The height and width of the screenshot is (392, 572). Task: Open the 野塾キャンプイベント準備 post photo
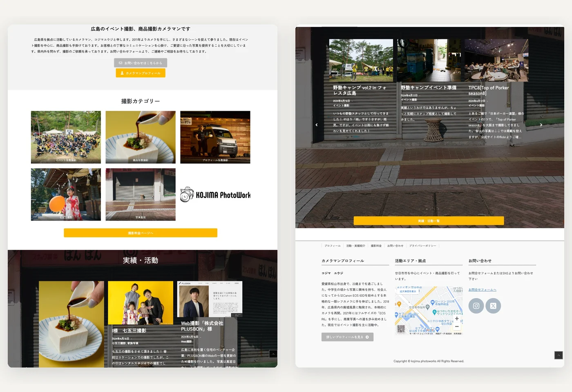429,60
